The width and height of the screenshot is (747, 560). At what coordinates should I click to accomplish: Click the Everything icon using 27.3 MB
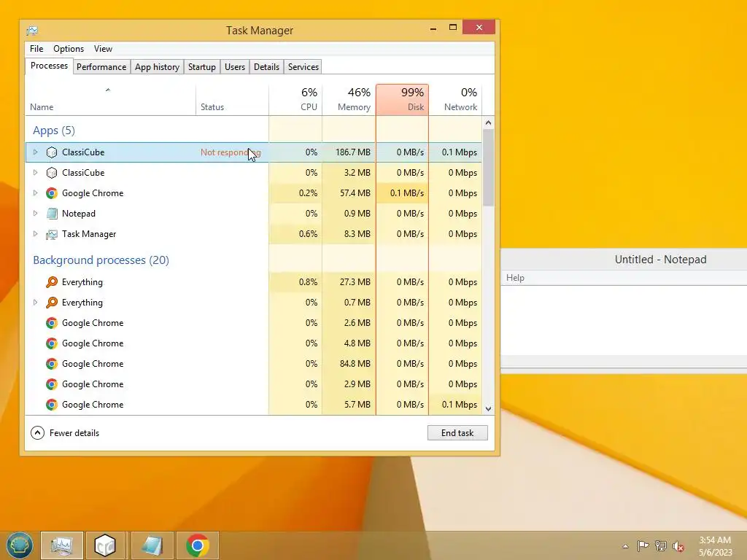(x=52, y=282)
